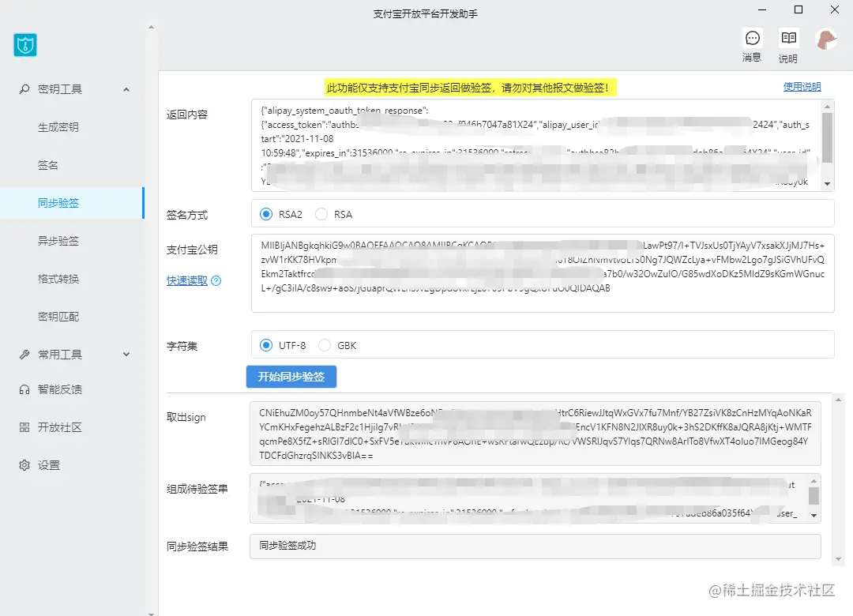The width and height of the screenshot is (853, 616).
Task: Click sidebar scroll down arrow
Action: tap(151, 614)
